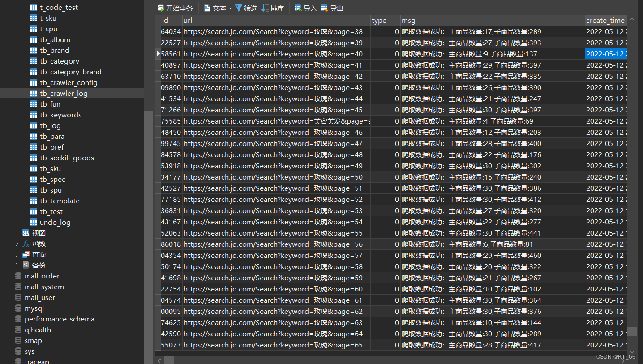Select the highlighted create_time cell

coord(606,54)
